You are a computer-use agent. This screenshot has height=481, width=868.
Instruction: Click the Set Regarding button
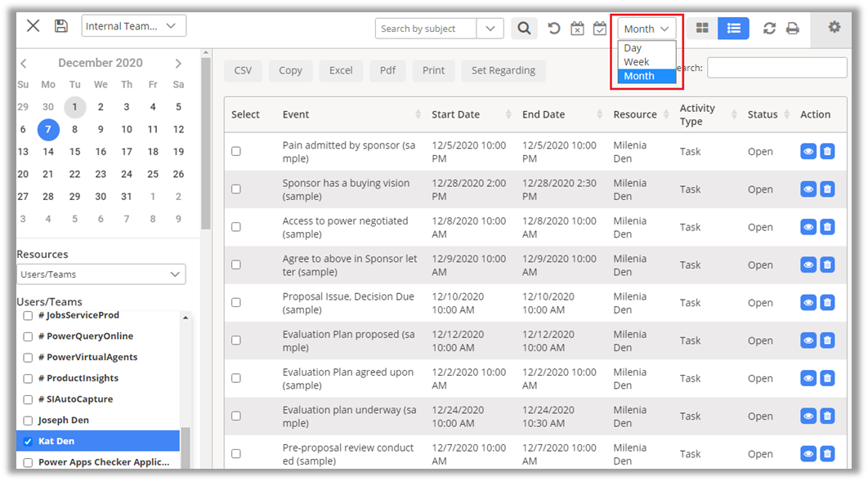(503, 70)
